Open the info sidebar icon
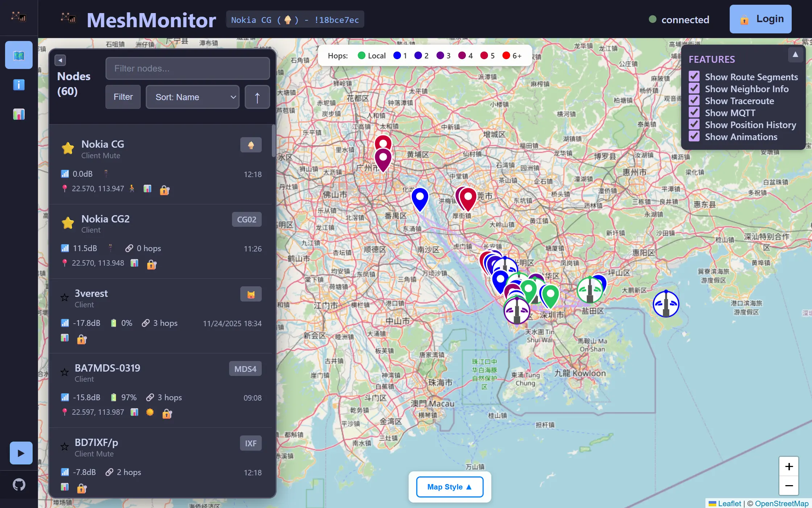The height and width of the screenshot is (508, 812). [19, 85]
